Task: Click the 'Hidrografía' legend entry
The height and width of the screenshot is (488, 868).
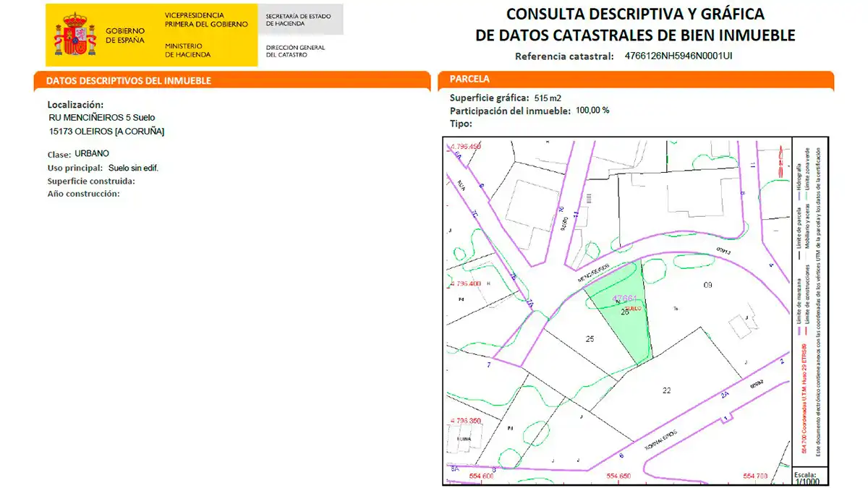Action: pos(799,177)
